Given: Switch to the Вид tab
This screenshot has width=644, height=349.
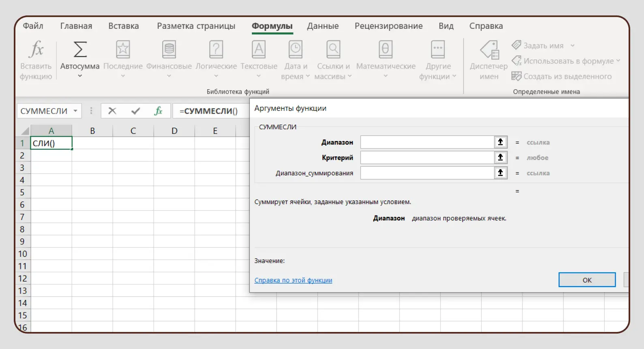Looking at the screenshot, I should 446,26.
